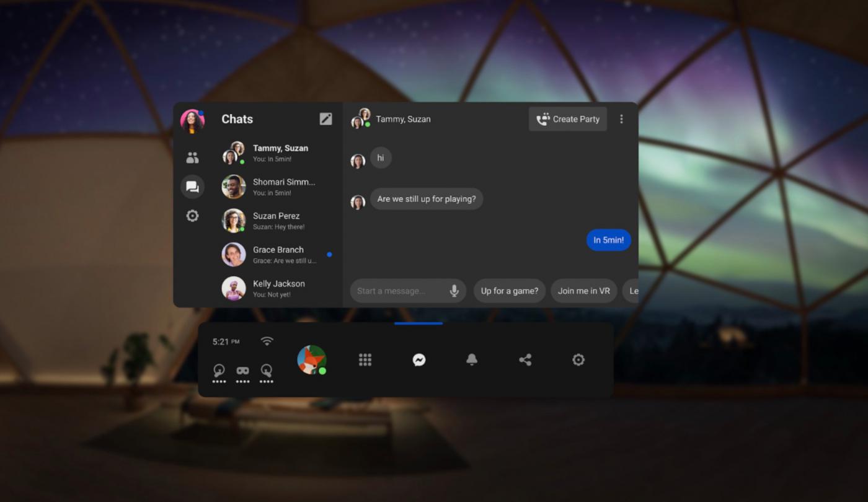Open the apps library grid icon
Viewport: 868px width, 502px height.
[x=365, y=359]
